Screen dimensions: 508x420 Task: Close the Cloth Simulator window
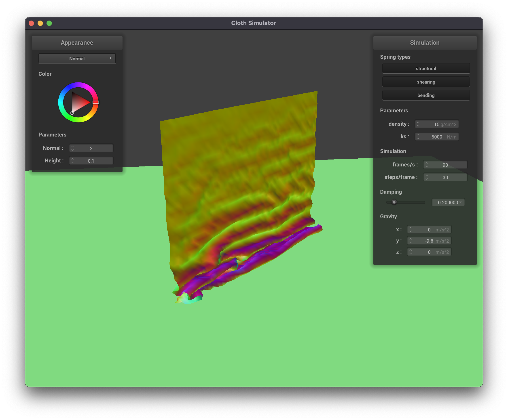32,23
